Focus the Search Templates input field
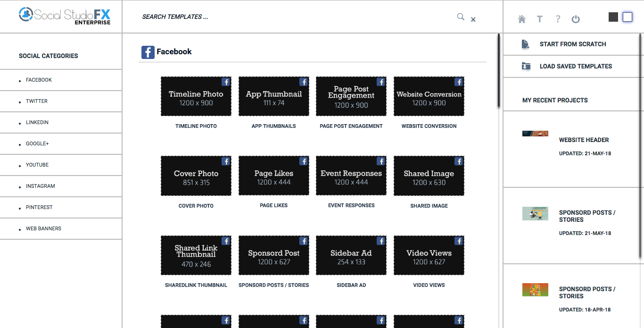This screenshot has height=328, width=644. click(297, 17)
